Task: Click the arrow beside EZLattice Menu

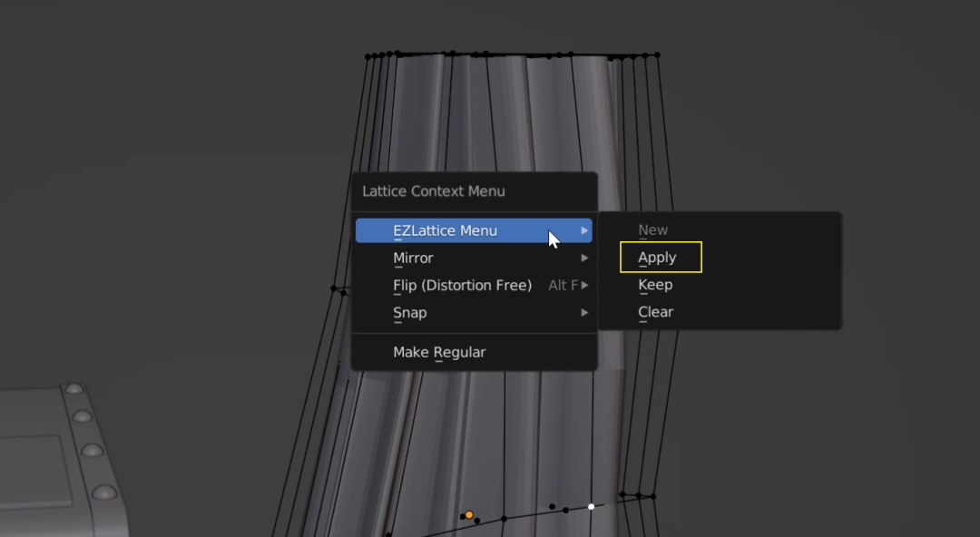Action: tap(584, 230)
